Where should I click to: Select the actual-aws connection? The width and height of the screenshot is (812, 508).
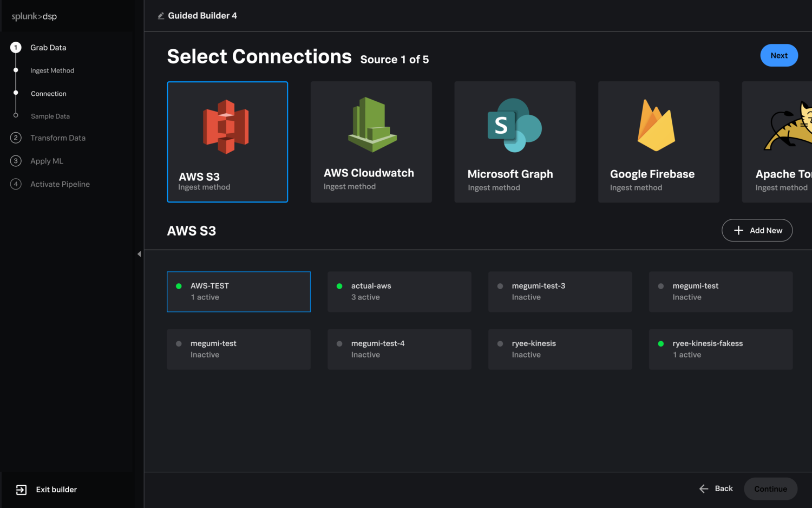[400, 292]
